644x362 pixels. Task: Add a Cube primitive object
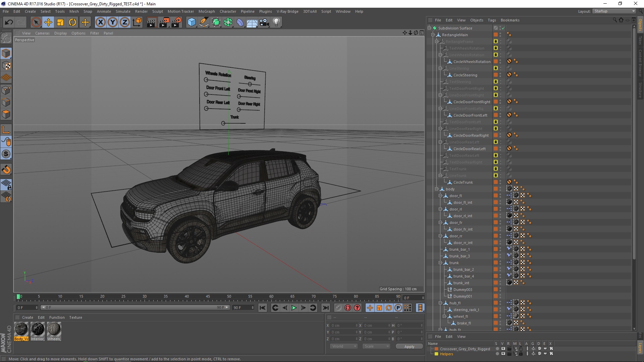coord(192,22)
